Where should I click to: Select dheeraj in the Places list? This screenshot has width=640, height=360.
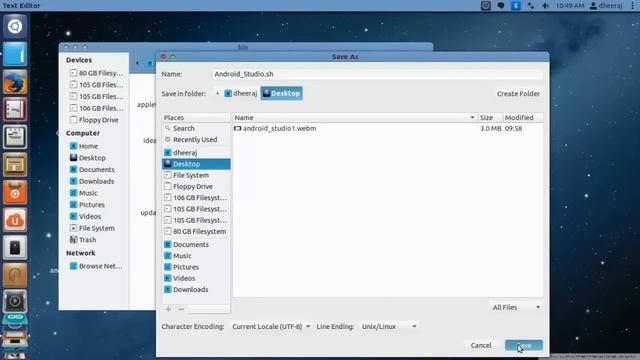pos(196,153)
